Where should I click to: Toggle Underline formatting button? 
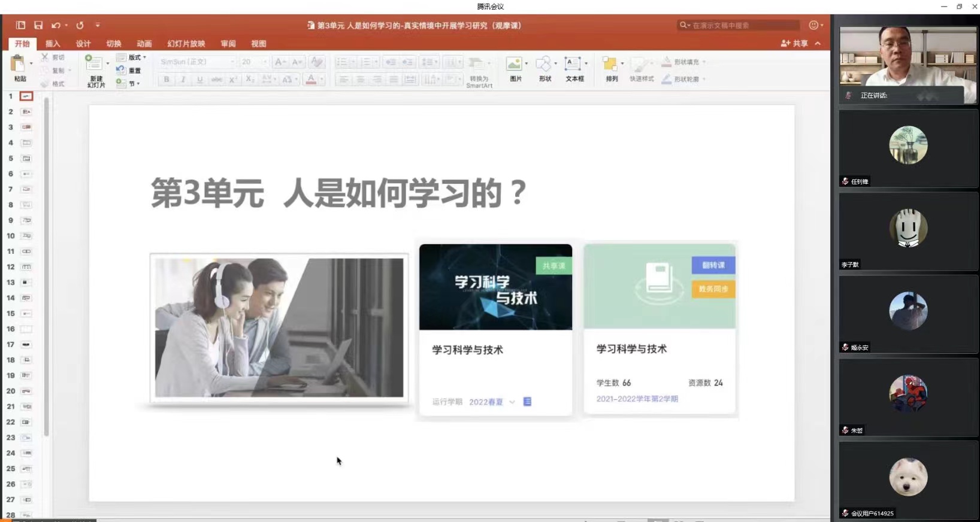tap(199, 79)
